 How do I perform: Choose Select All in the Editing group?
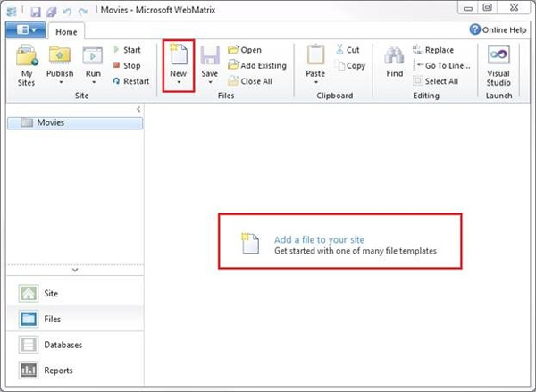(436, 81)
